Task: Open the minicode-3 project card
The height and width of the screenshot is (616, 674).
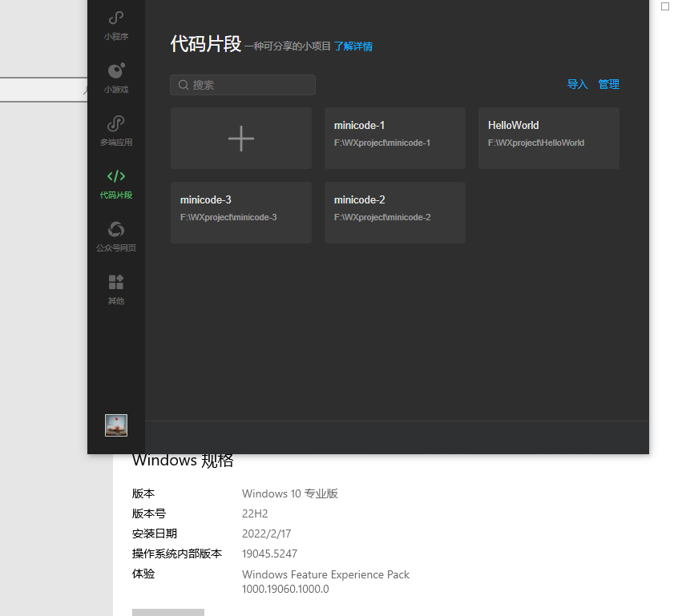Action: click(241, 212)
